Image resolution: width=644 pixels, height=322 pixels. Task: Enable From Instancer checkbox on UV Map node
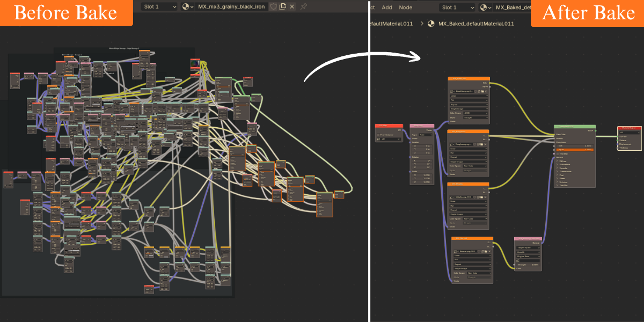(x=378, y=135)
